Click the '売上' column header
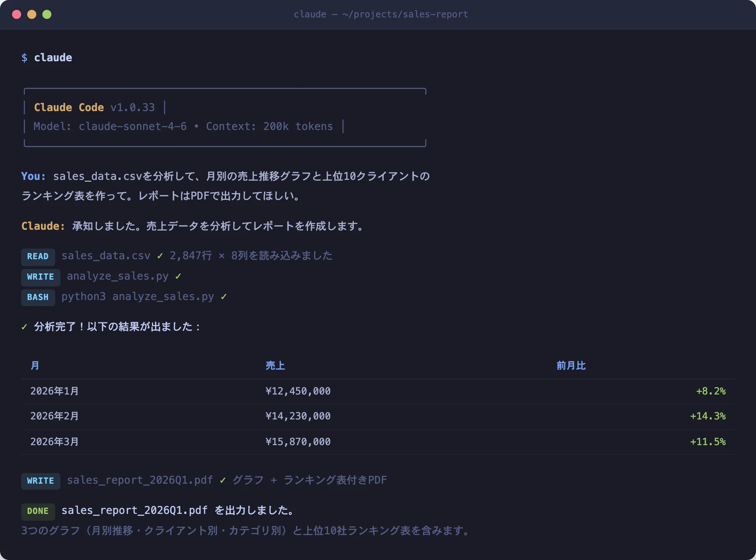 [275, 365]
